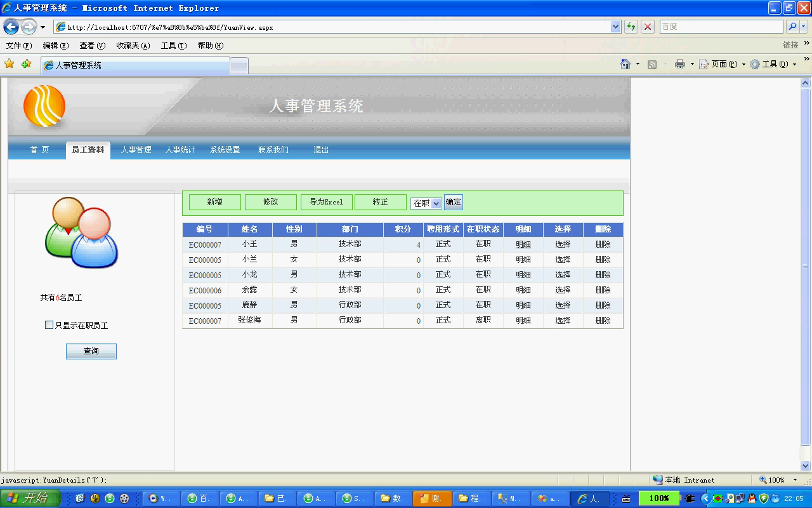Screen dimensions: 812x508
Task: Click the printer icon in toolbar
Action: coord(680,64)
